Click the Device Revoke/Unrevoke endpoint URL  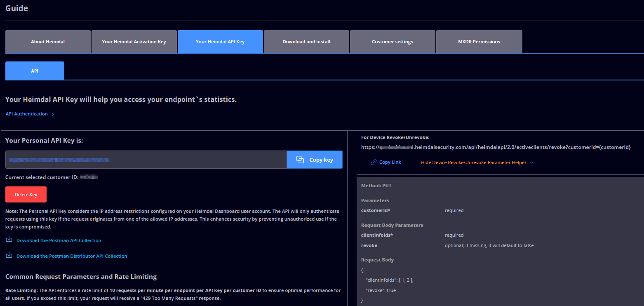496,147
